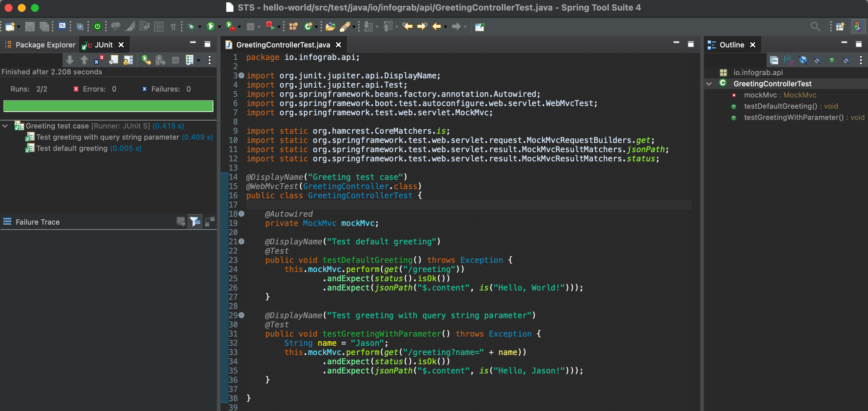Click the Rerun Test icon in JUnit view
This screenshot has height=411, width=868.
(x=146, y=60)
